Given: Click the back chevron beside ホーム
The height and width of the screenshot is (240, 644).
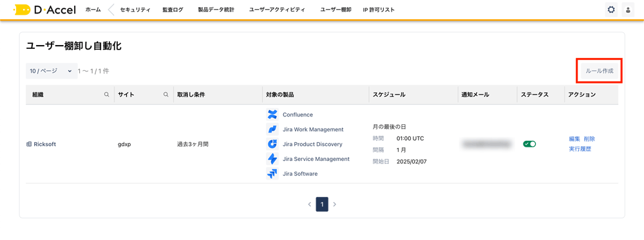Looking at the screenshot, I should tap(111, 10).
